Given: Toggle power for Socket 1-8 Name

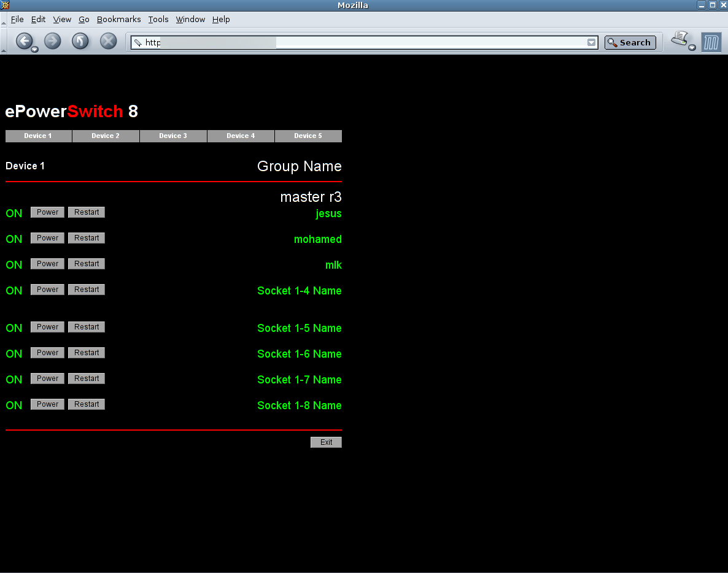Looking at the screenshot, I should point(47,404).
